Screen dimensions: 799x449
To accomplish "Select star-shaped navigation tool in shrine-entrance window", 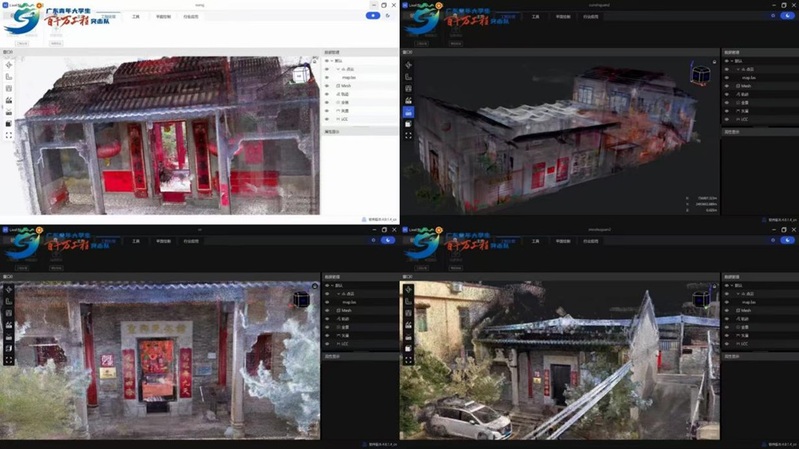I will [x=9, y=289].
